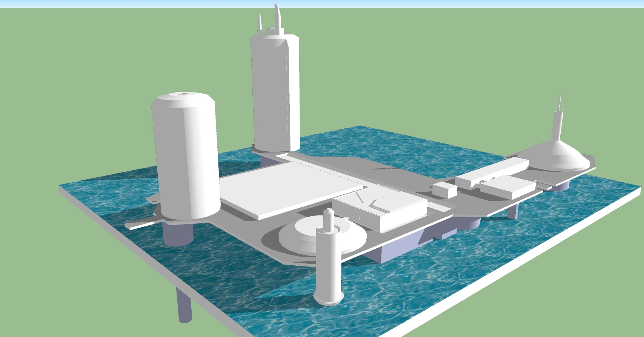The width and height of the screenshot is (644, 337).
Task: Click the support column beneath the left tower
Action: (x=177, y=233)
